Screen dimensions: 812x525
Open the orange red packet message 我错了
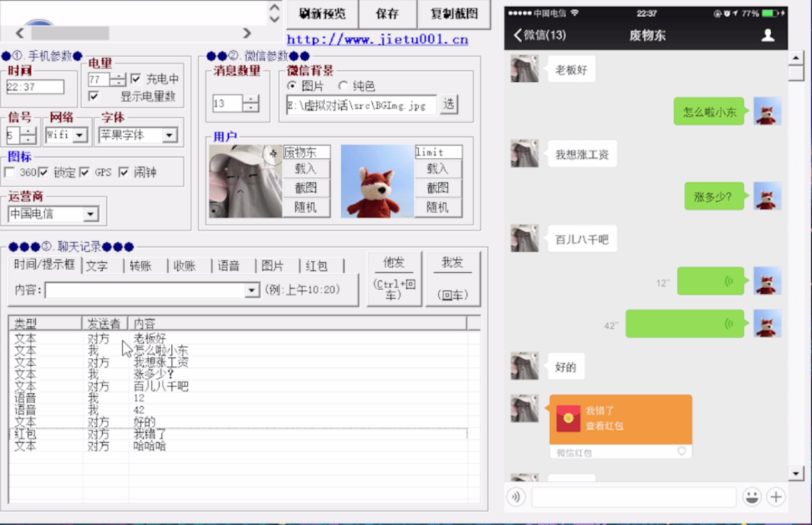(620, 419)
